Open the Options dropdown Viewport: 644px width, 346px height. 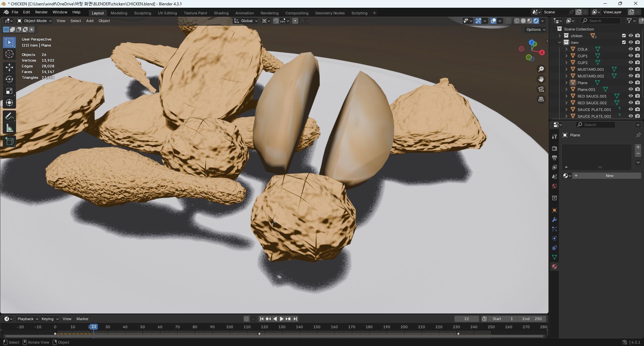(536, 30)
